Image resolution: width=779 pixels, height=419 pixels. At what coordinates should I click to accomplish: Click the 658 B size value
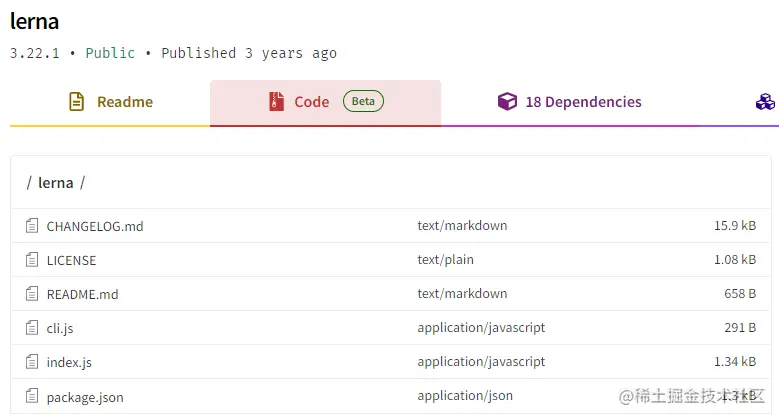[x=740, y=294]
